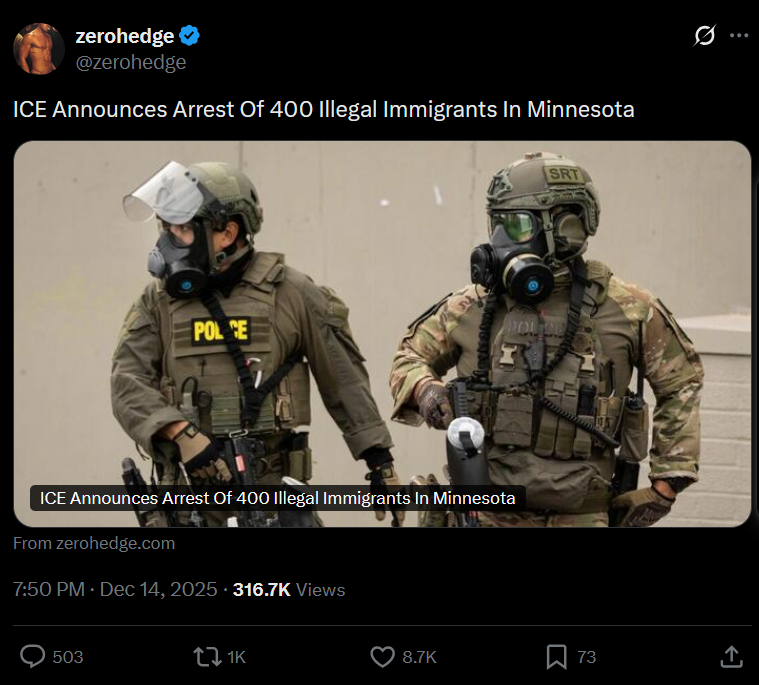Like the post with the heart icon
Viewport: 759px width, 685px height.
(x=382, y=657)
